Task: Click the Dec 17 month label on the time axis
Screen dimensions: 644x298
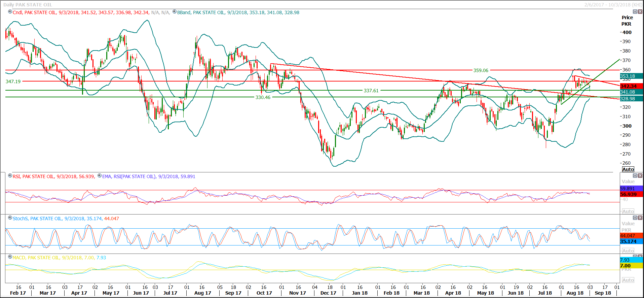Action: coord(328,293)
